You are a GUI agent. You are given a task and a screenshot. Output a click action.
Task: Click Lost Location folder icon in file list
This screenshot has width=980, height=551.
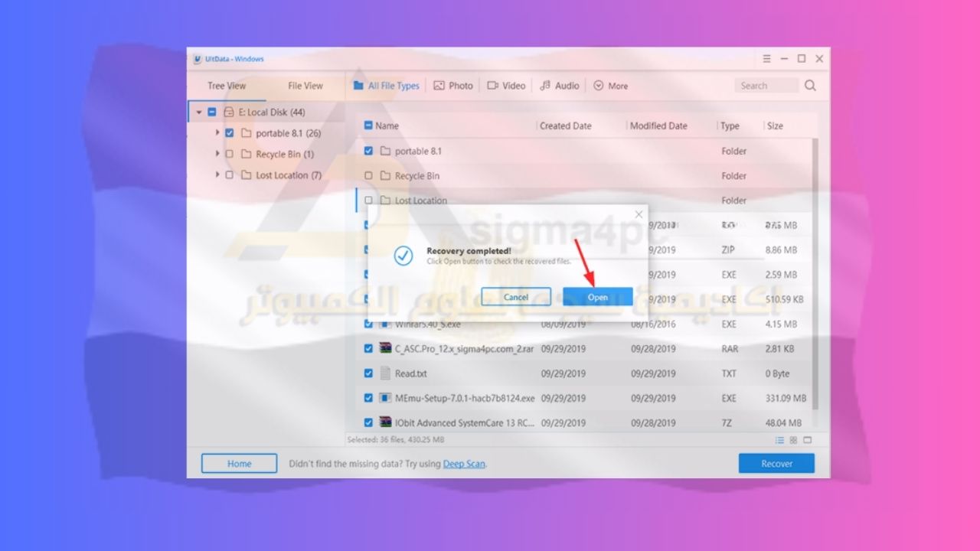385,201
